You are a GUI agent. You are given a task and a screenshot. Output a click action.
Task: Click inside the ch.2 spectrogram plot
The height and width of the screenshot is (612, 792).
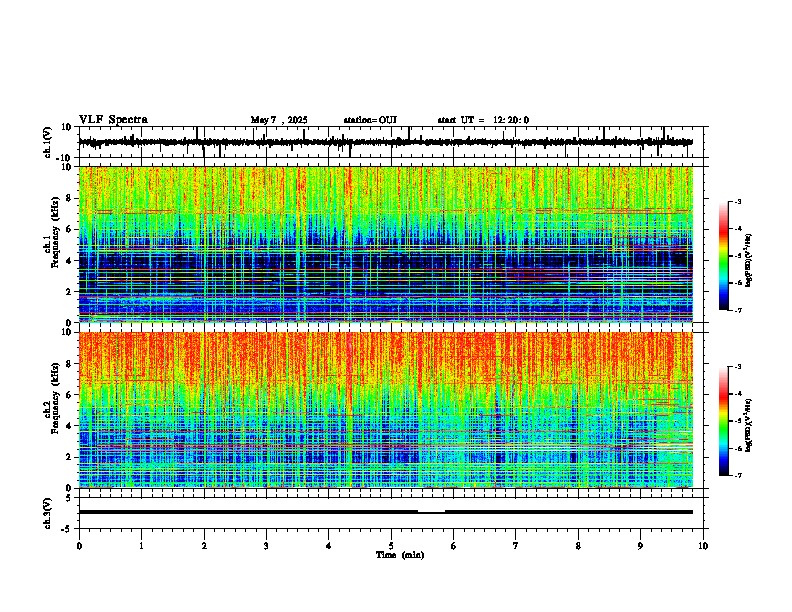point(386,410)
